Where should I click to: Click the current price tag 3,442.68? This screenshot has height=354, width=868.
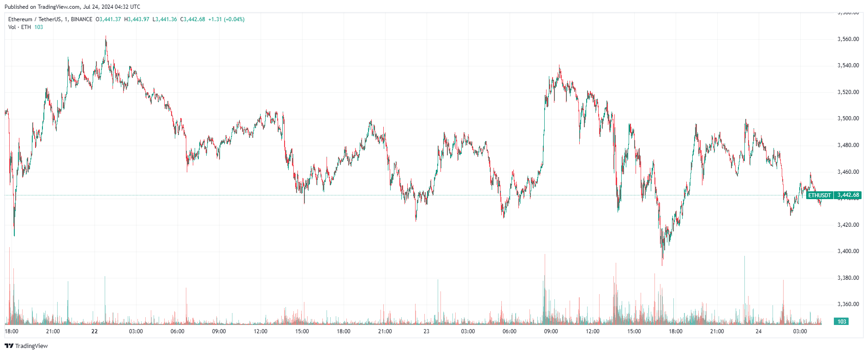click(x=848, y=195)
